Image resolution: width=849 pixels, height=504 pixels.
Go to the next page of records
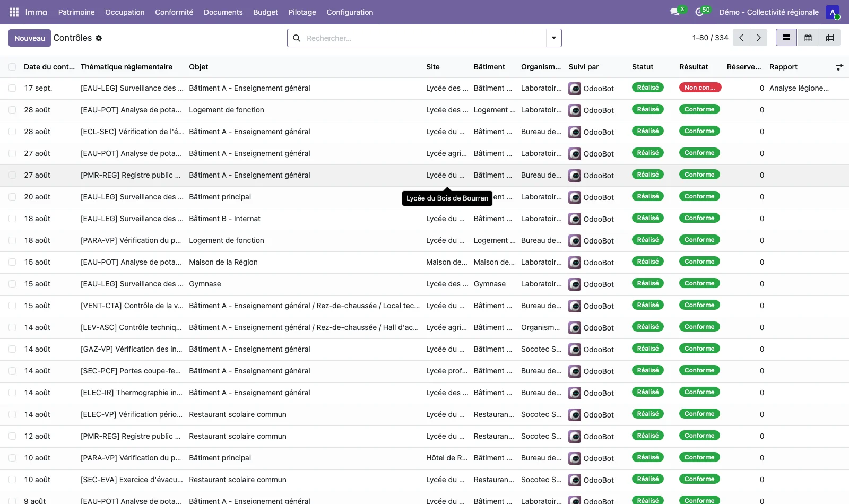[759, 38]
